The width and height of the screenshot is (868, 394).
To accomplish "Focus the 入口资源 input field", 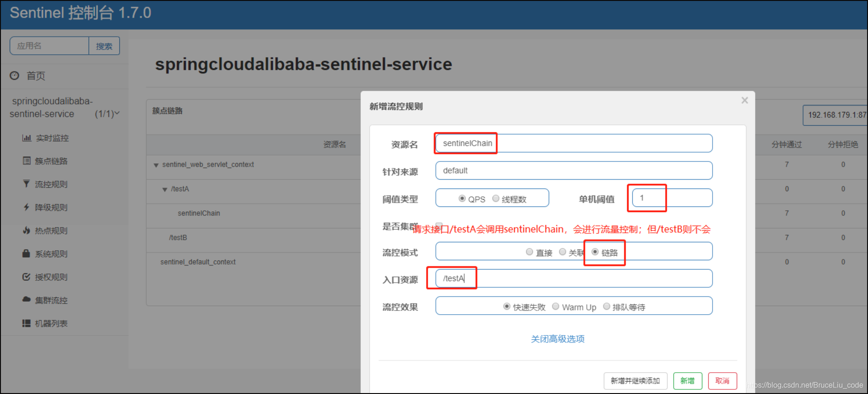I will click(574, 278).
